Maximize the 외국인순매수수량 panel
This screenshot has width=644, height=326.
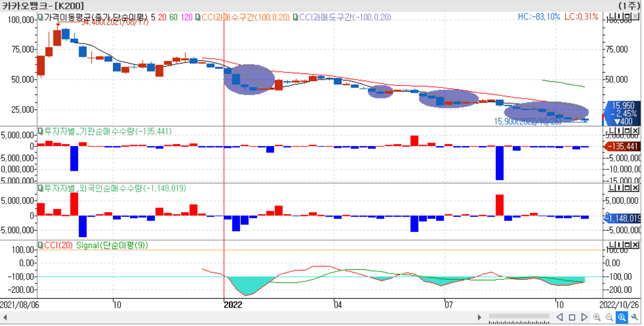[627, 188]
